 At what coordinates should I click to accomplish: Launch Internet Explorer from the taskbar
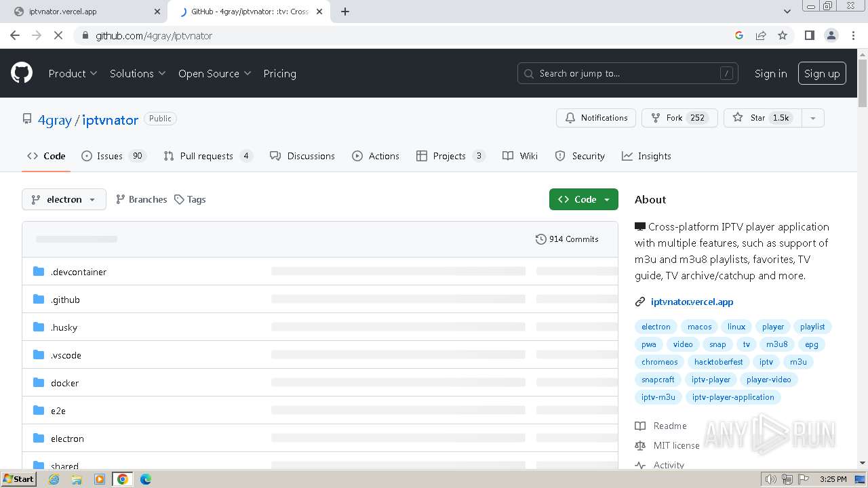pos(54,479)
